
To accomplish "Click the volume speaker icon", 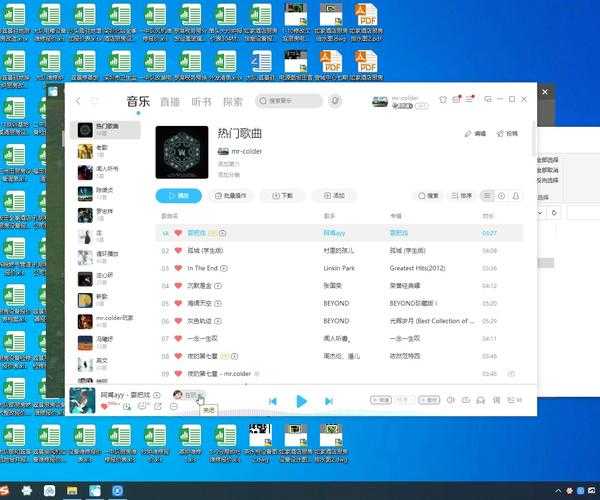I will (x=451, y=400).
